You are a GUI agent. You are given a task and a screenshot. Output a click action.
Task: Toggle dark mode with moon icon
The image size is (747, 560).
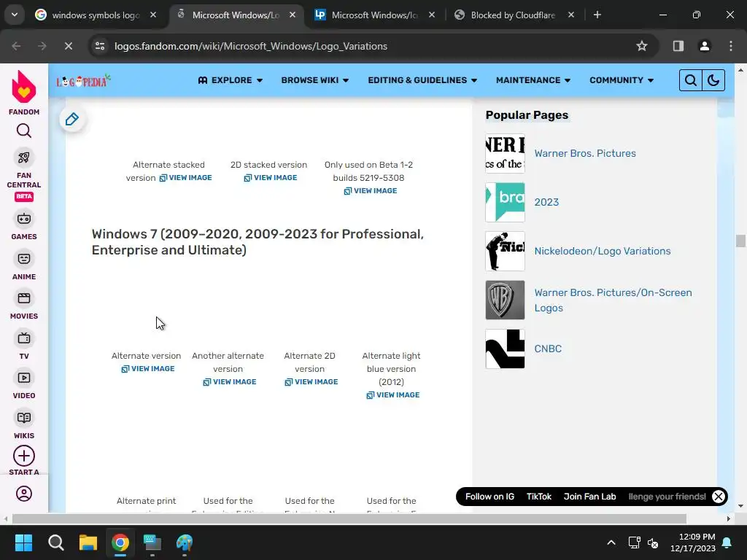[x=713, y=80]
